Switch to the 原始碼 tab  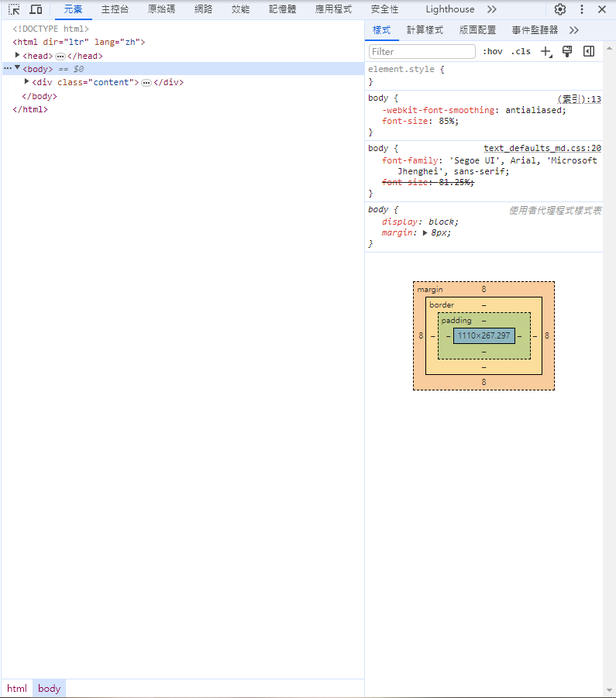click(x=162, y=9)
